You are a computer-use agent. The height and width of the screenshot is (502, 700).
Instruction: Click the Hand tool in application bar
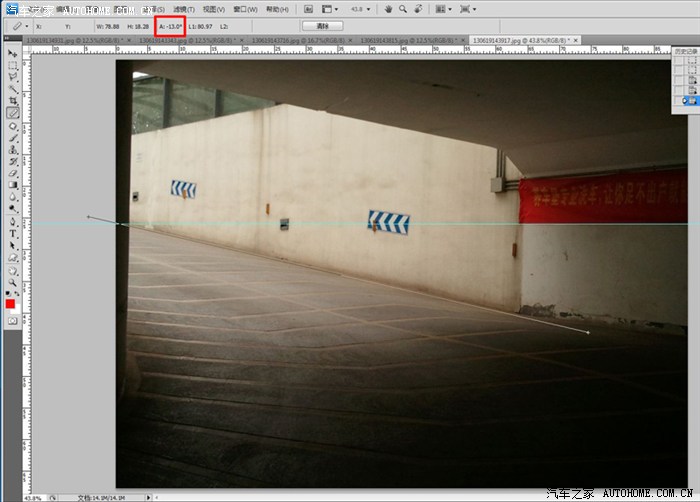tap(388, 9)
